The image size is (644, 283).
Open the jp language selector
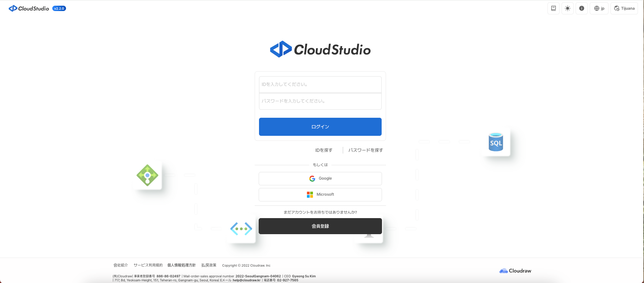coord(599,8)
